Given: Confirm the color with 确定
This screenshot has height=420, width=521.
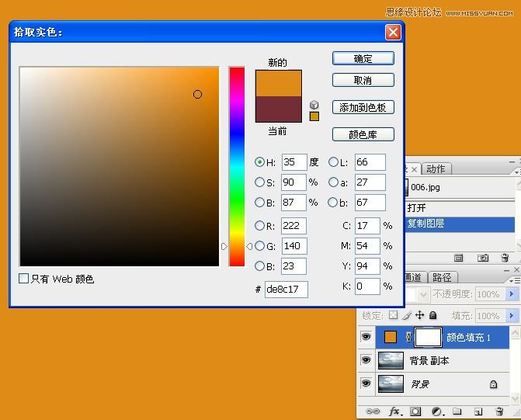Looking at the screenshot, I should tap(363, 58).
